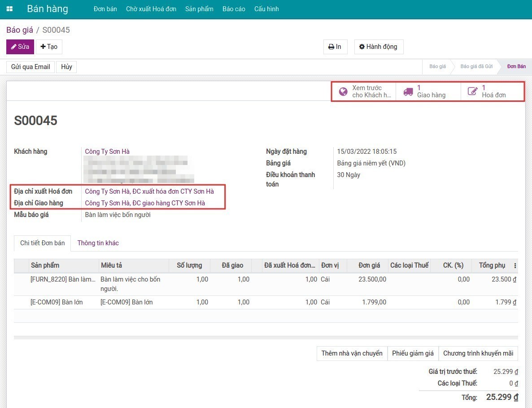Screen dimensions: 532x408
Task: Sort by Tổng phụ column header
Action: (492, 265)
